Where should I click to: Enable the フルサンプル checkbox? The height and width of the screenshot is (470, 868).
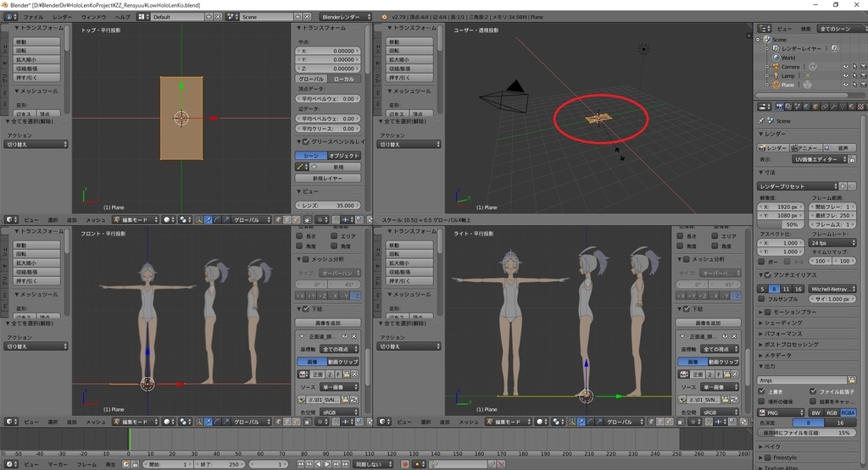[x=761, y=299]
